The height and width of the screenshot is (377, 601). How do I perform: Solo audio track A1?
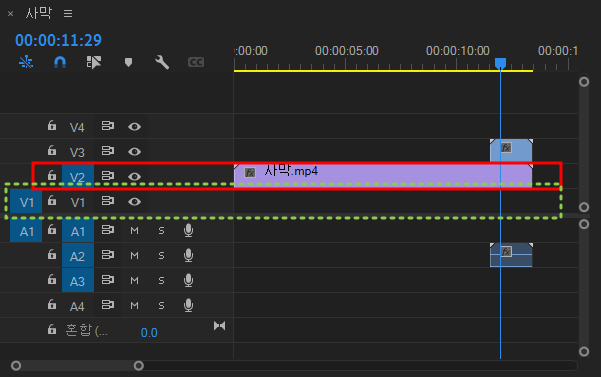pos(161,231)
